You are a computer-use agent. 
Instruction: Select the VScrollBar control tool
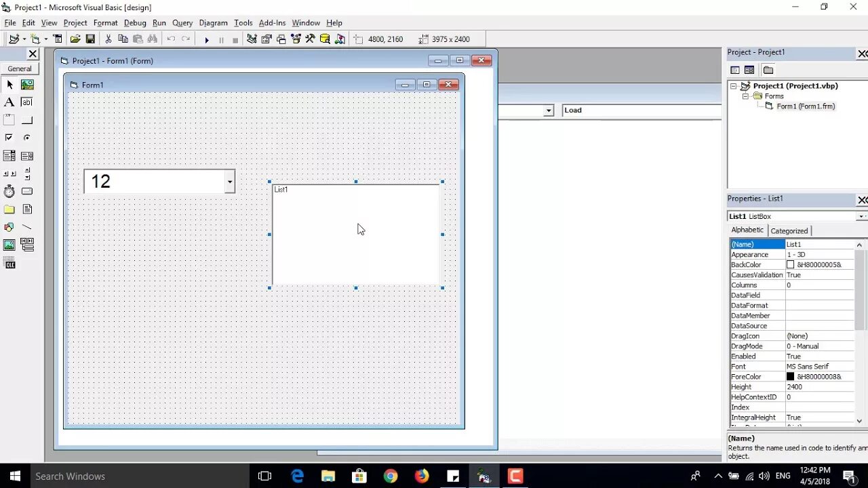coord(27,174)
